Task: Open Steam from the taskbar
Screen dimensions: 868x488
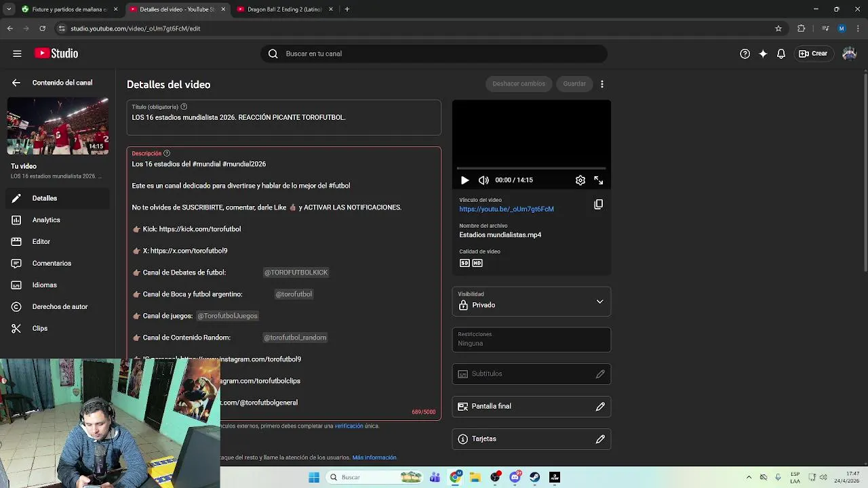Action: pyautogui.click(x=535, y=477)
